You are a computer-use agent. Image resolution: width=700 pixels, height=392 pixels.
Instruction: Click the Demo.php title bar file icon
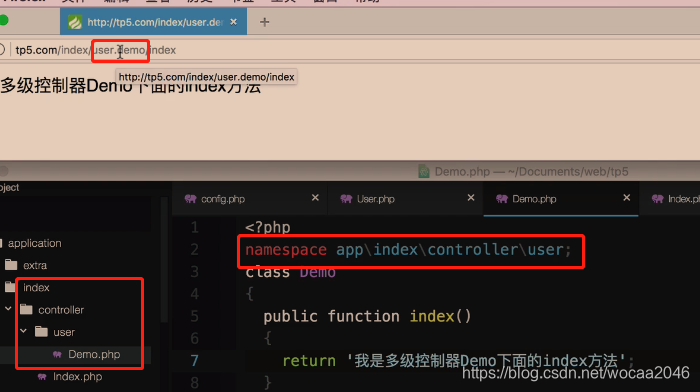pos(424,171)
